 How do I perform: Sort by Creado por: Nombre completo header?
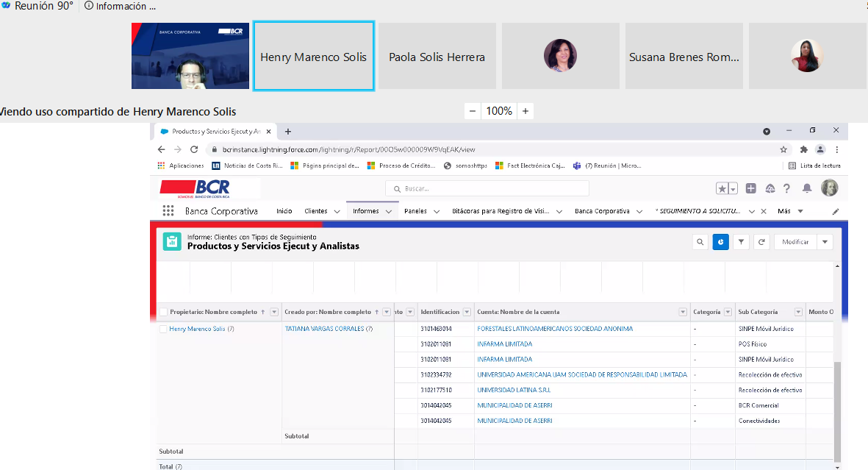[x=328, y=312]
